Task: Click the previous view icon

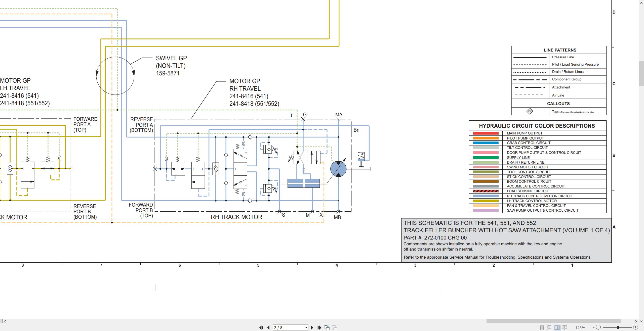Action: 327,327
